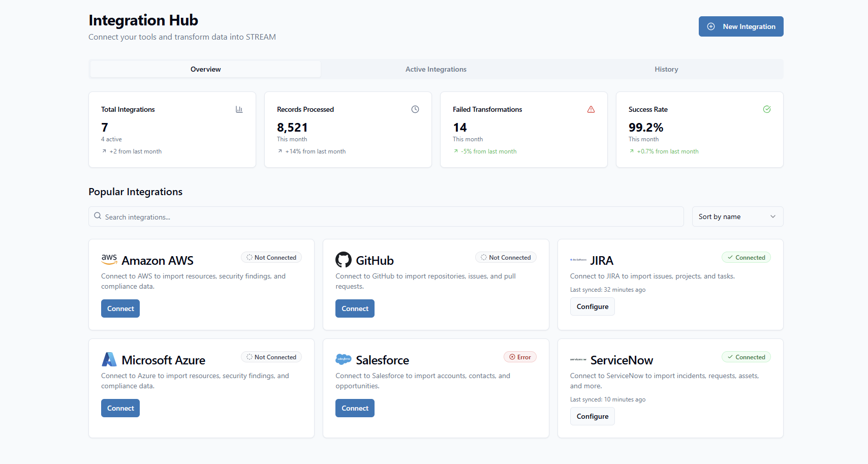Open the Sort by name dropdown
Image resolution: width=868 pixels, height=464 pixels.
pyautogui.click(x=737, y=216)
